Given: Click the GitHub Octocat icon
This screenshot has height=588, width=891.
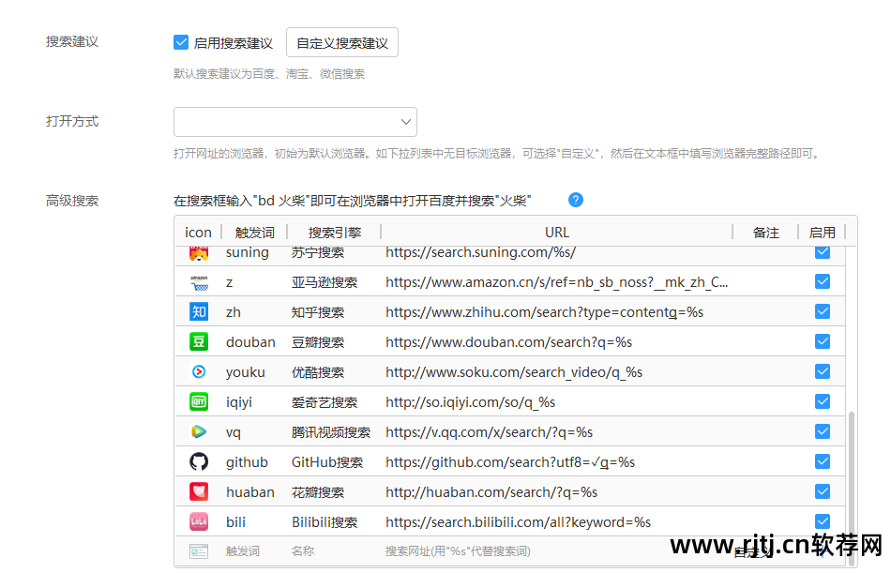Looking at the screenshot, I should click(x=199, y=461).
